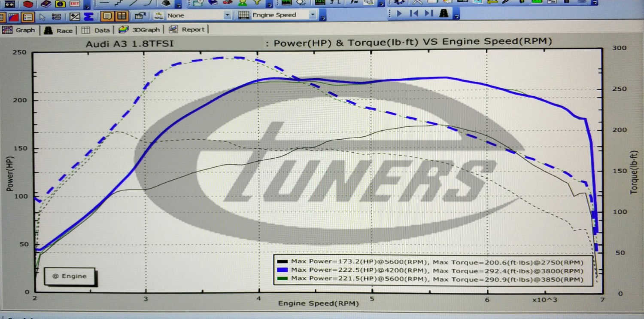Viewport: 644px width, 319px height.
Task: Switch to the Race tab
Action: (x=59, y=30)
